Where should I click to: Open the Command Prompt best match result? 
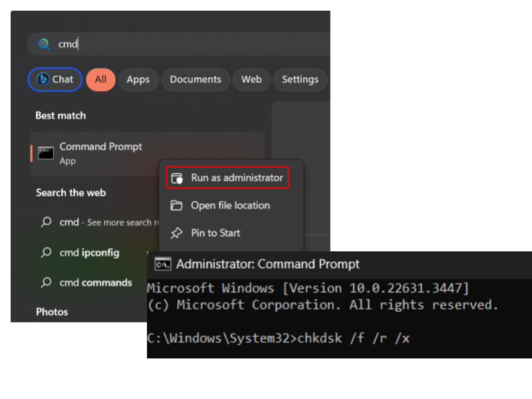(147, 154)
